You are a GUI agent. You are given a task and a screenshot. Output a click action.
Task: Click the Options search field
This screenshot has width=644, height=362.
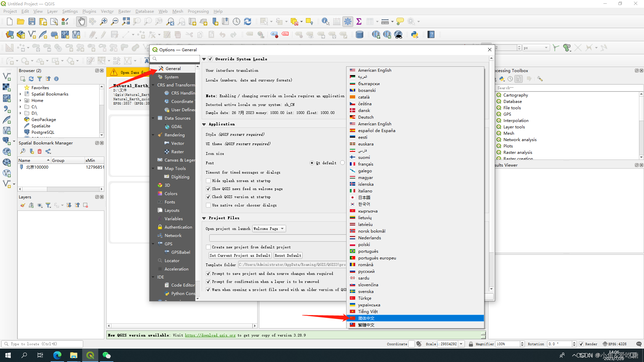point(175,59)
